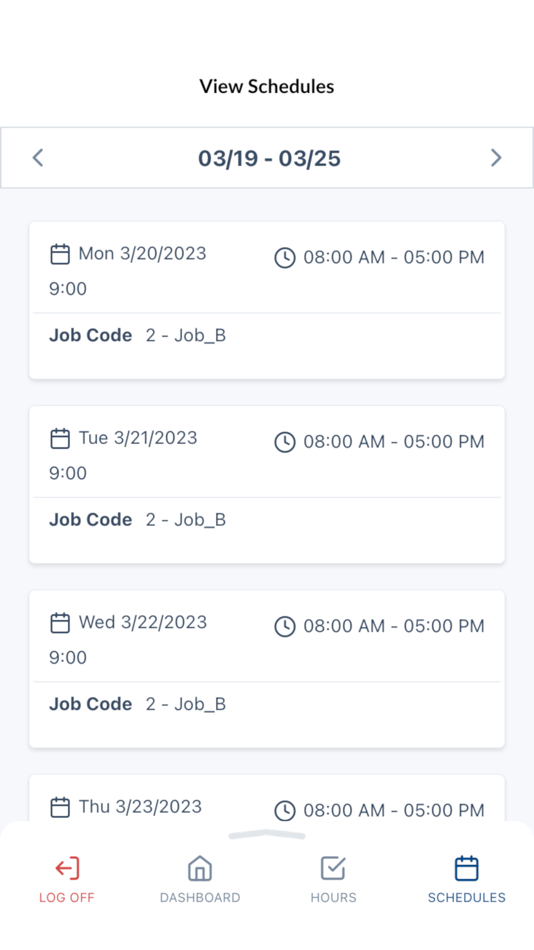Switch to the DASHBOARD tab label
534x950 pixels.
[200, 897]
